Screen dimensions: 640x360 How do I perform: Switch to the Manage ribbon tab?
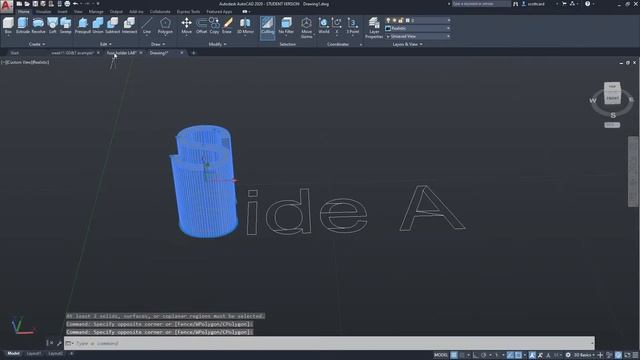pos(96,12)
